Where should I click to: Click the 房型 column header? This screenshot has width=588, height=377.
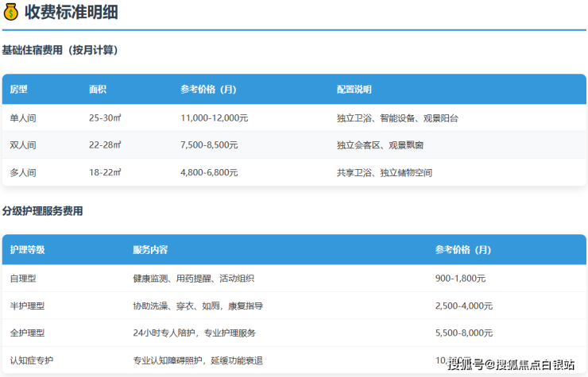pos(18,90)
